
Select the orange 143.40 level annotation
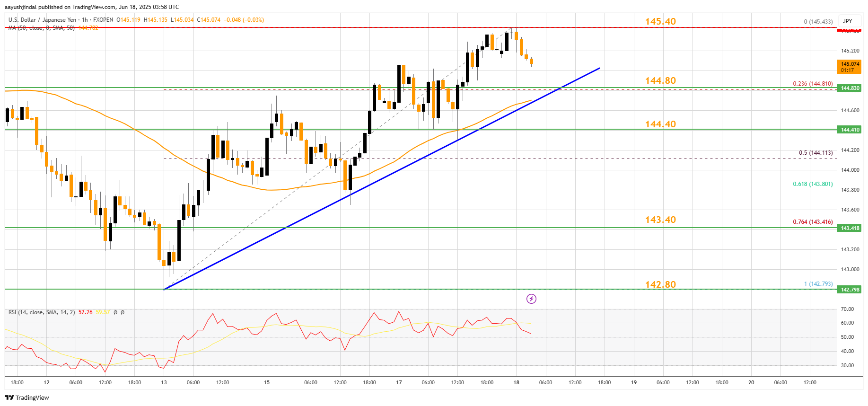[660, 220]
